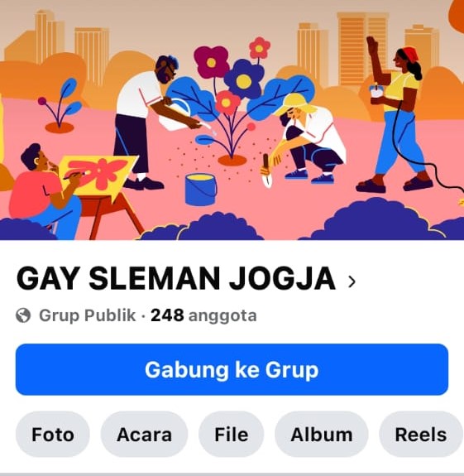
Task: Click the crouching gardener with yellow cap
Action: tap(309, 138)
